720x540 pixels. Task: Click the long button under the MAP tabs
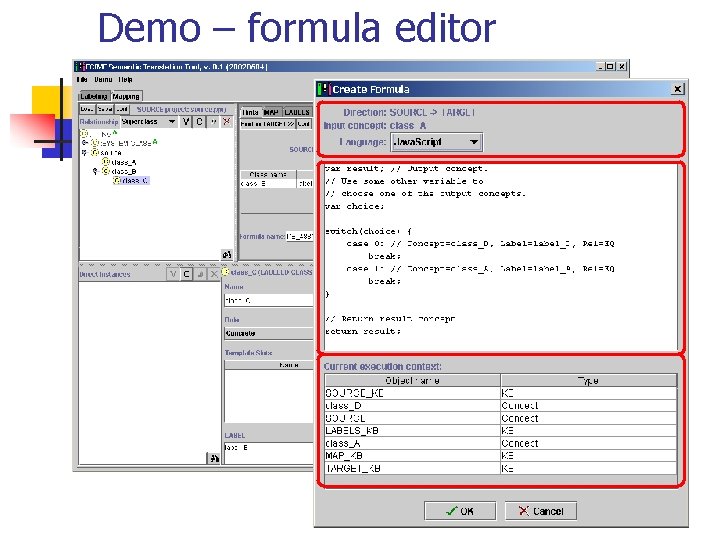tap(268, 124)
